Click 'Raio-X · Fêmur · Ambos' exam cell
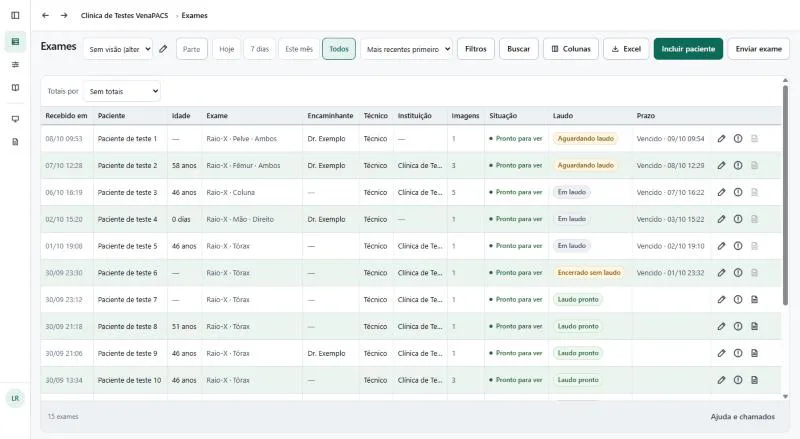Screen dimensions: 800x439 (x=243, y=165)
